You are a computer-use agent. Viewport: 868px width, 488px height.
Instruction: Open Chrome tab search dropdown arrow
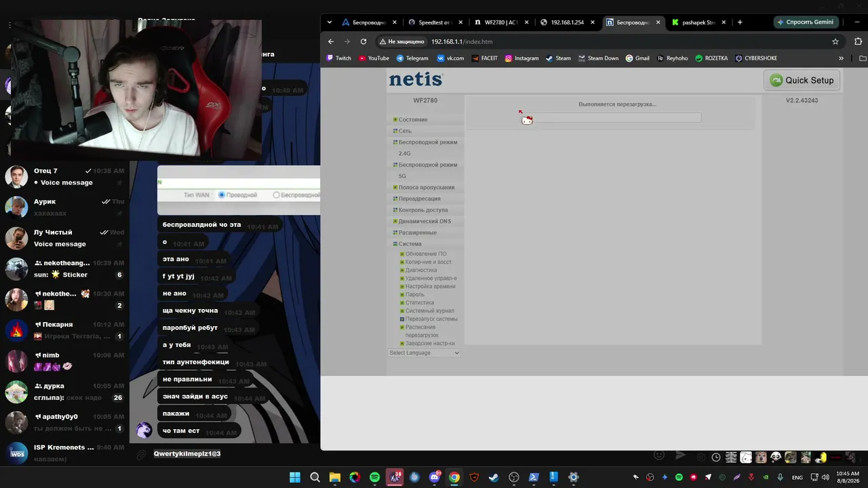330,22
